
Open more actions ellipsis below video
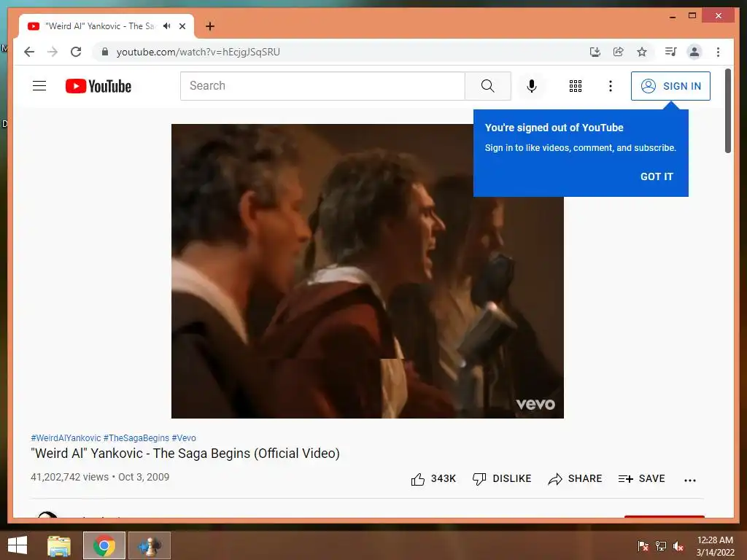[x=690, y=480]
